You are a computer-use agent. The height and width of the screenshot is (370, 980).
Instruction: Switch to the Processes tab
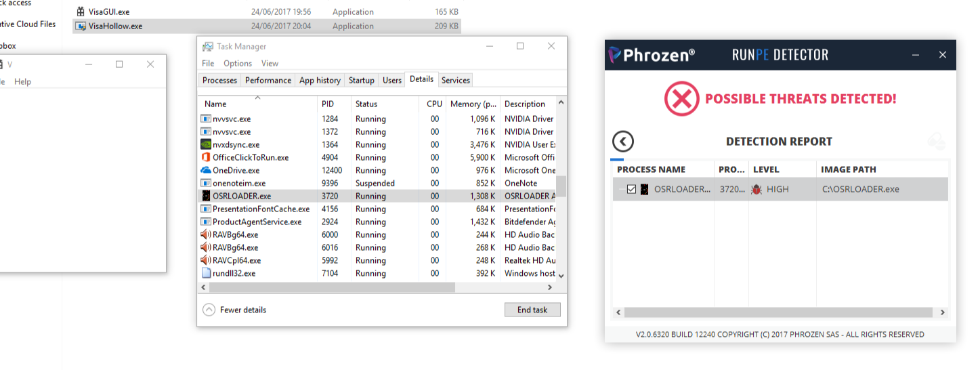pyautogui.click(x=220, y=80)
